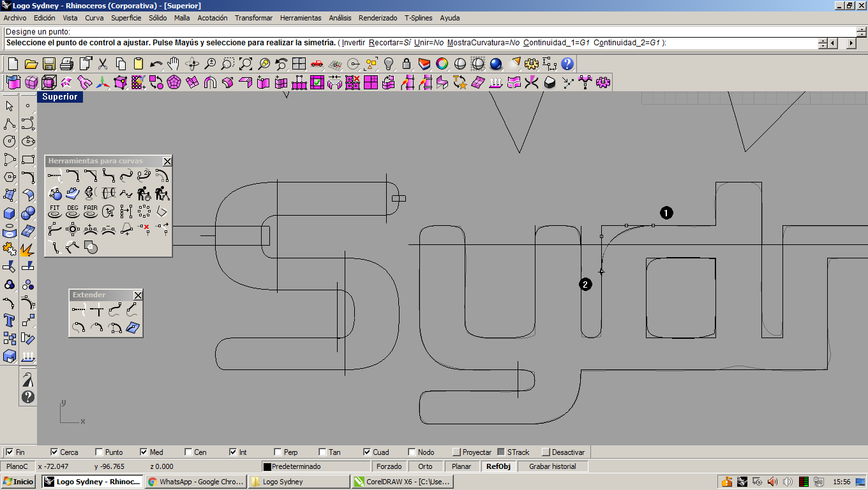Click the New file icon
This screenshot has width=868, height=490.
click(13, 64)
